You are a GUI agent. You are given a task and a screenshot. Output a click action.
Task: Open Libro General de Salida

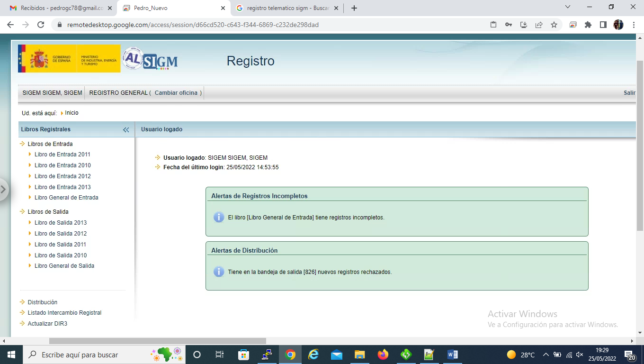tap(64, 266)
